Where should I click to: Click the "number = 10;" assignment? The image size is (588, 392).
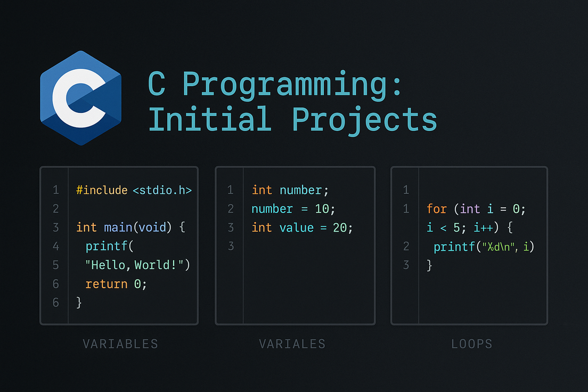tap(293, 209)
